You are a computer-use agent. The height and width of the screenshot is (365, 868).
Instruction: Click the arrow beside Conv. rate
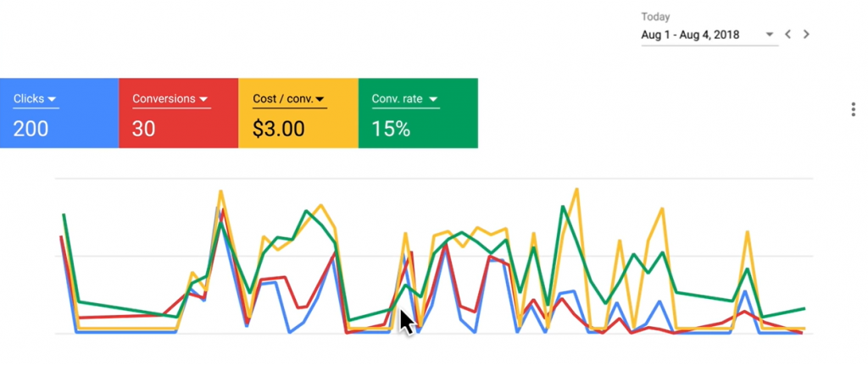click(434, 100)
